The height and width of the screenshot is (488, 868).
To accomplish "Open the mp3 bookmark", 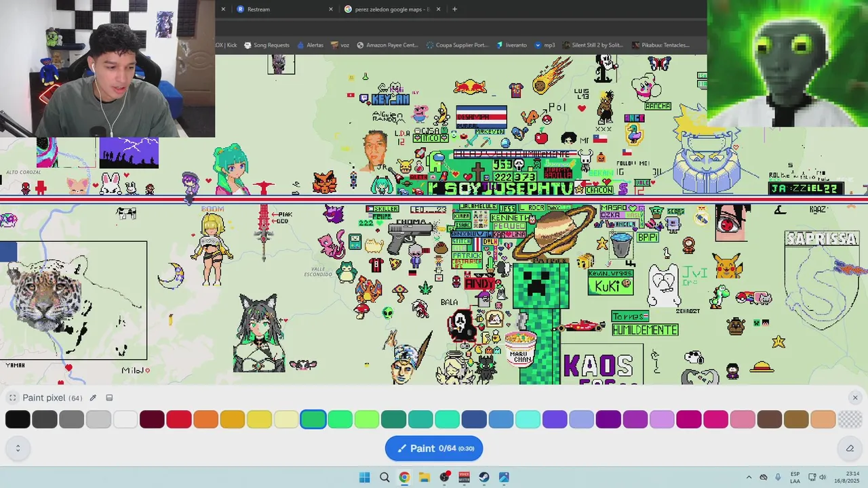I will [x=545, y=45].
